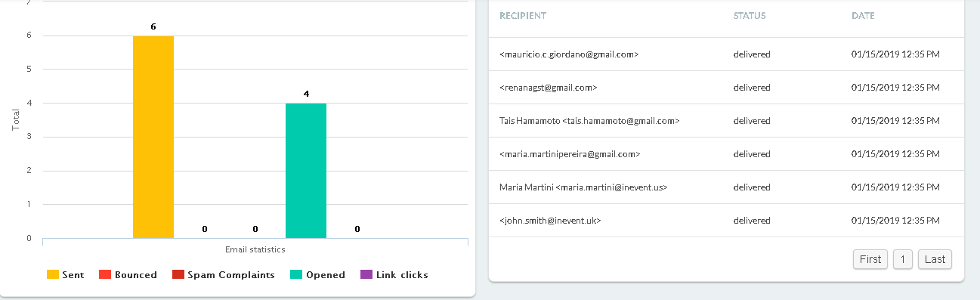
Task: Sort by the STATUS column header
Action: pos(750,16)
